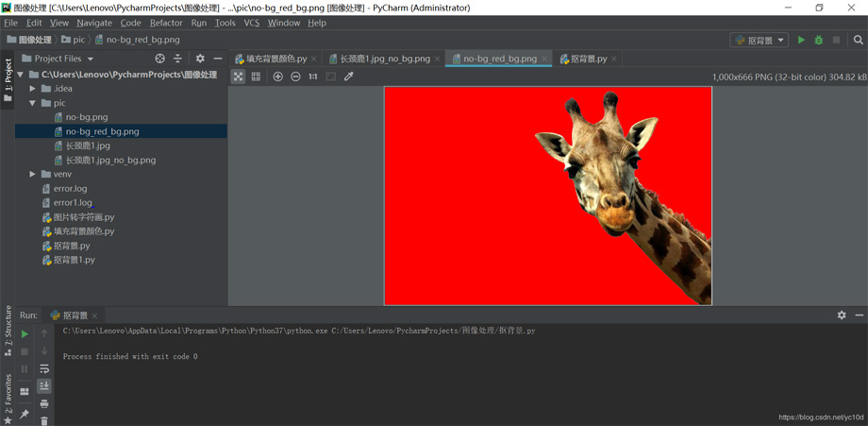Click the Search Everywhere magnifier icon
The image size is (868, 426).
[858, 41]
